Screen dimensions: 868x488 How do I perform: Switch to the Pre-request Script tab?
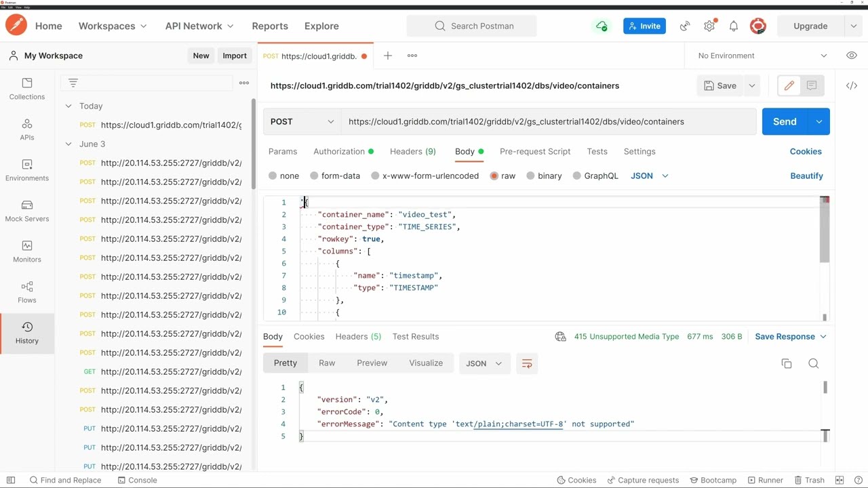(x=535, y=151)
